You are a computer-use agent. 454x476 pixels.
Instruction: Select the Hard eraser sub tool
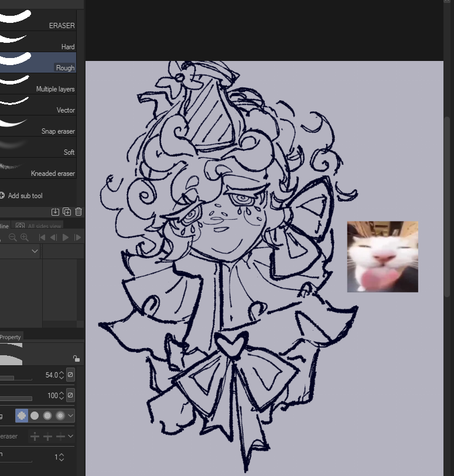point(37,42)
